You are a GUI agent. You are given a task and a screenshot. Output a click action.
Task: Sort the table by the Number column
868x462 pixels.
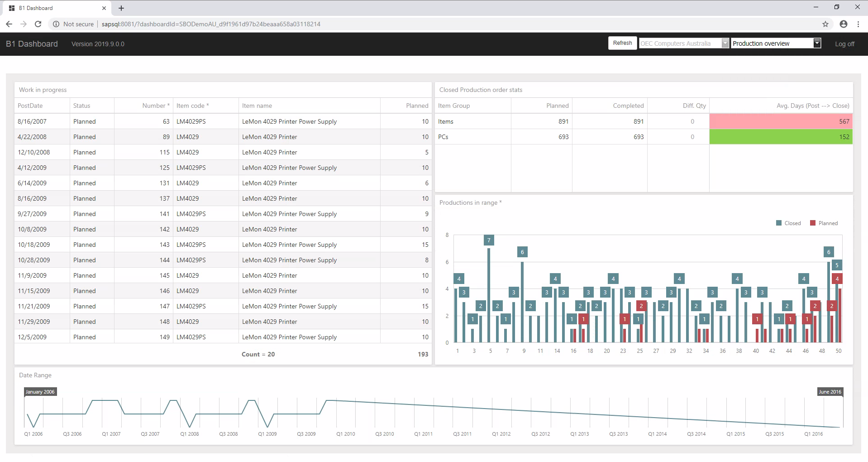tap(154, 106)
